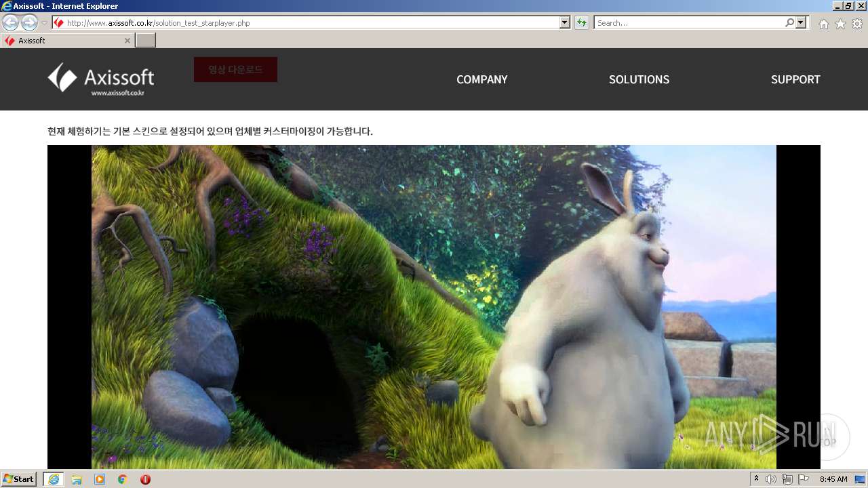868x488 pixels.
Task: Open a new blank tab
Action: pos(146,41)
